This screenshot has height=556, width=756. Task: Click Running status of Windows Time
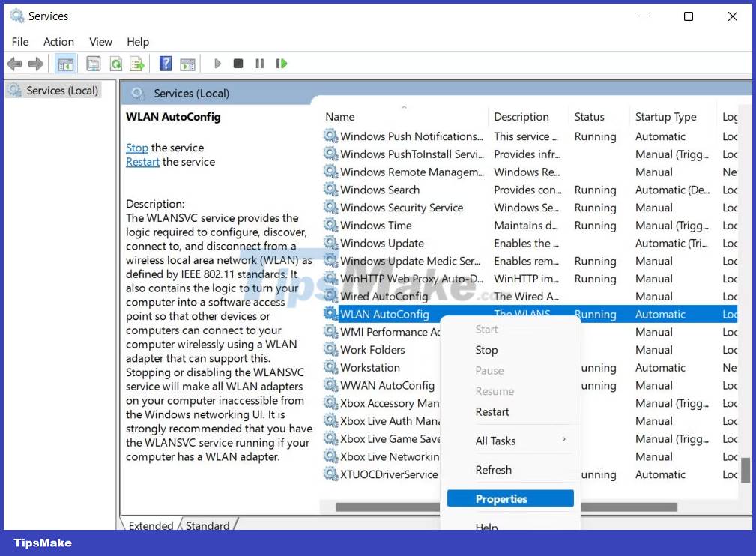pyautogui.click(x=595, y=226)
